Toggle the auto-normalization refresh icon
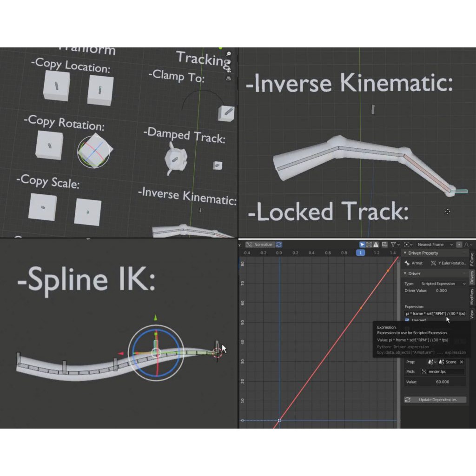 tap(279, 245)
